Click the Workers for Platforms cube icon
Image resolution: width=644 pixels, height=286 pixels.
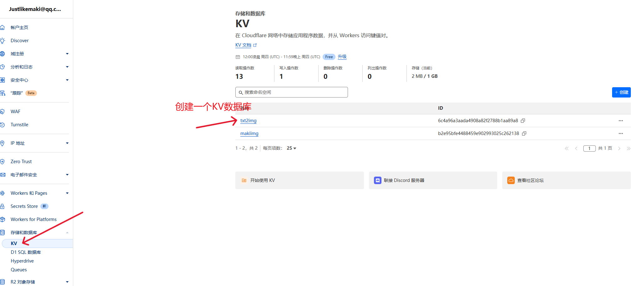pyautogui.click(x=2, y=219)
